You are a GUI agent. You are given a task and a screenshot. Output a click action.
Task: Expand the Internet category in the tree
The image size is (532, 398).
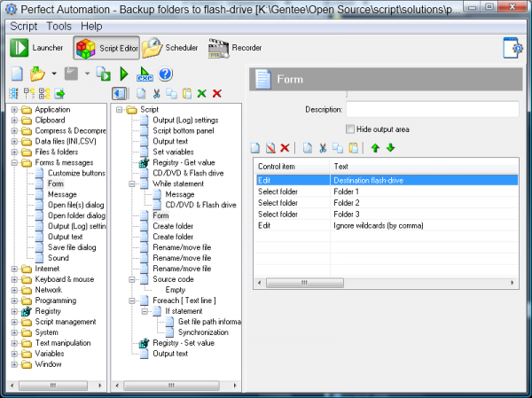pos(14,268)
